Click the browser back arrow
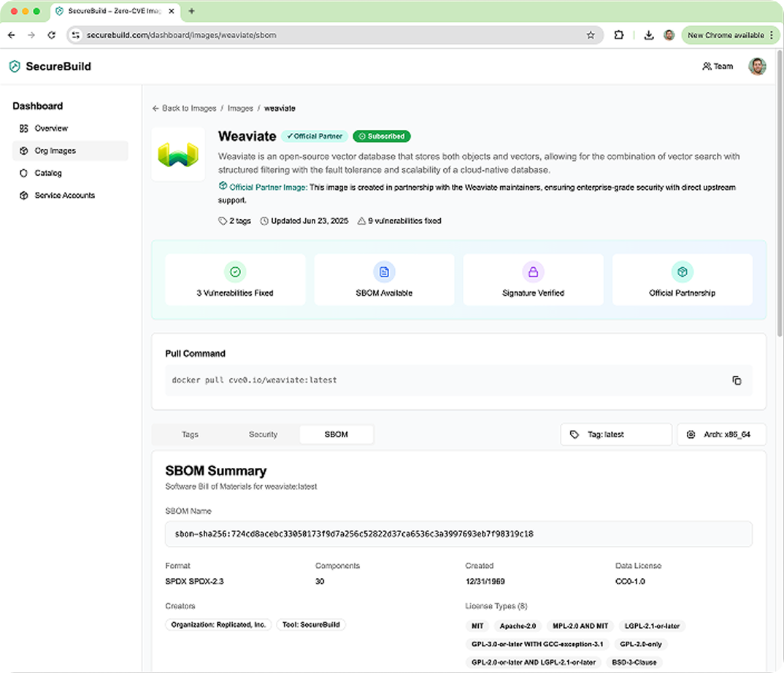 point(12,35)
